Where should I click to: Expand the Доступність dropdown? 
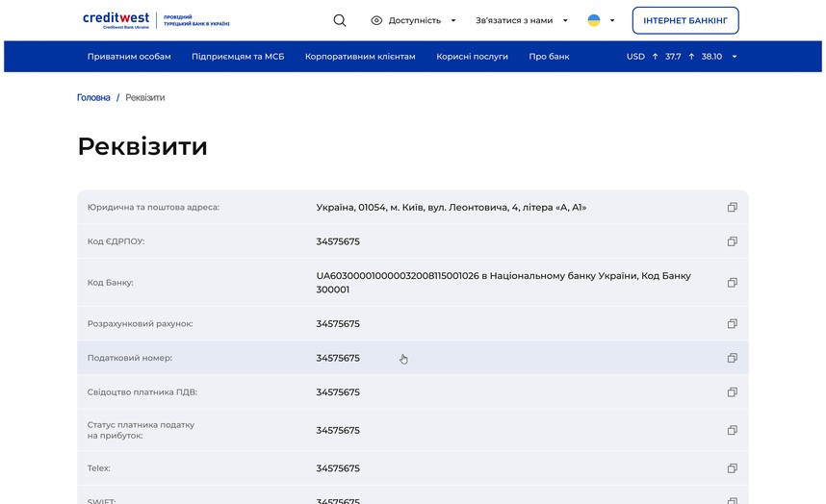pos(453,20)
